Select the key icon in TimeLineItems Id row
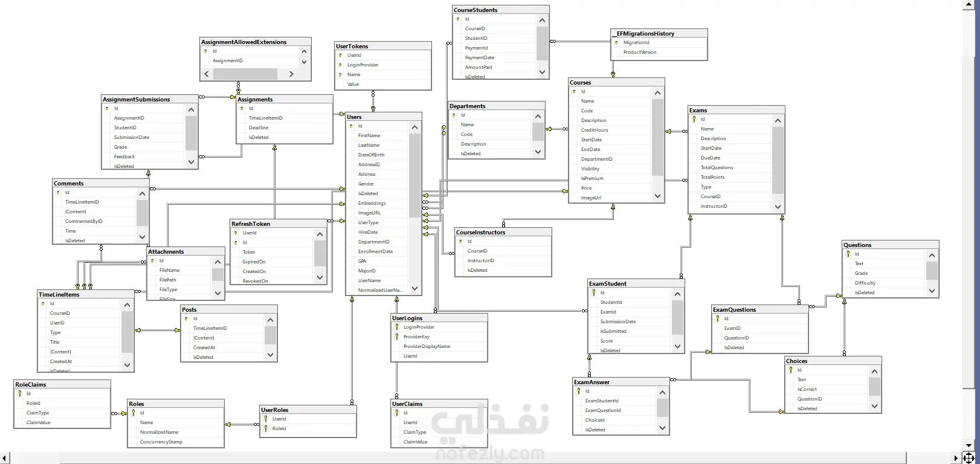 [x=43, y=304]
